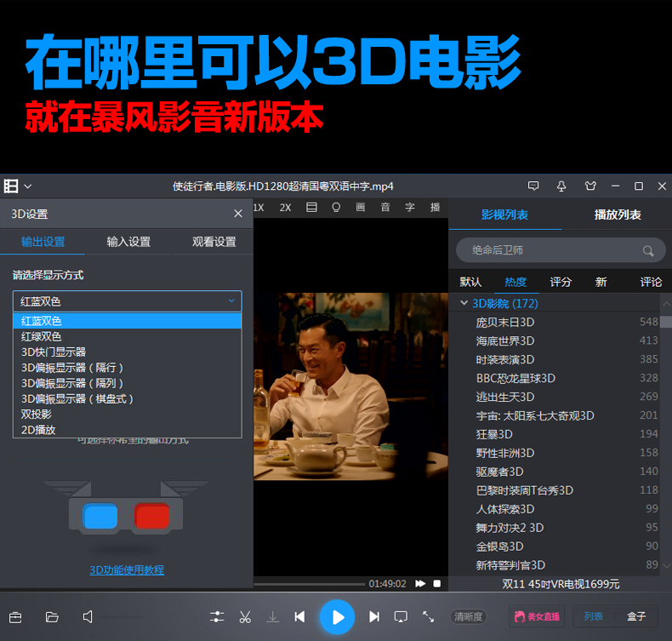The image size is (672, 641).
Task: Switch to the 观看设置 tab
Action: tap(214, 242)
